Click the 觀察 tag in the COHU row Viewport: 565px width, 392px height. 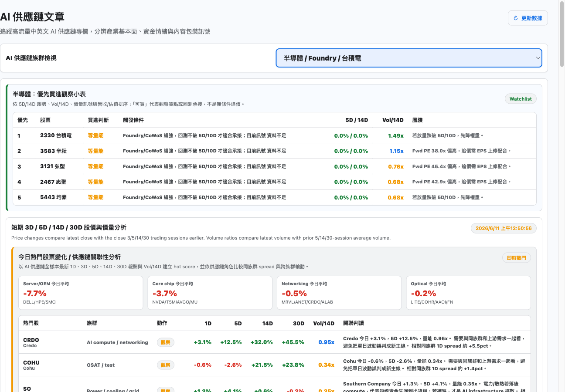pyautogui.click(x=166, y=365)
